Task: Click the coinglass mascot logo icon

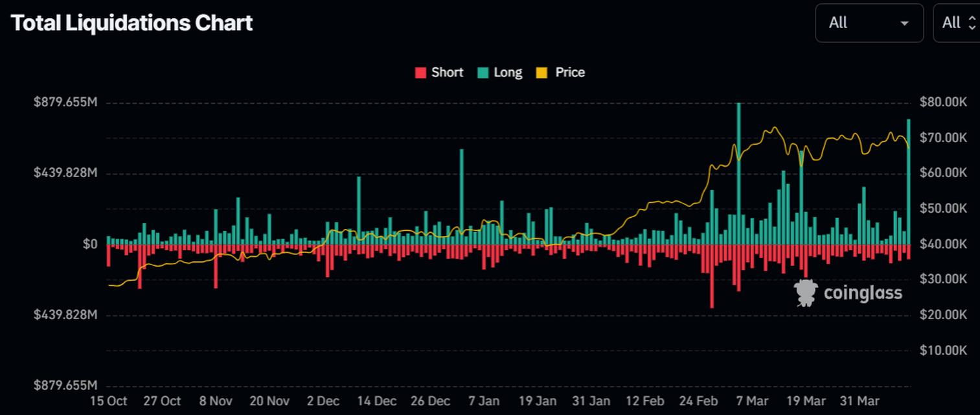Action: [x=806, y=293]
